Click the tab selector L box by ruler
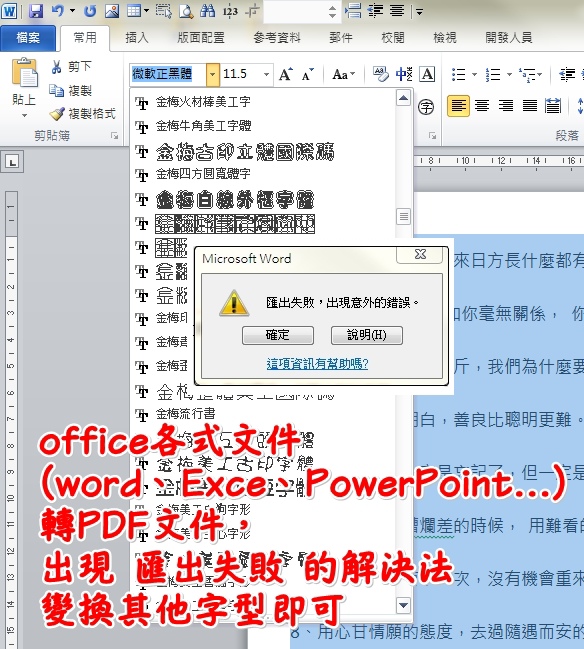This screenshot has width=584, height=649. pos(13,162)
